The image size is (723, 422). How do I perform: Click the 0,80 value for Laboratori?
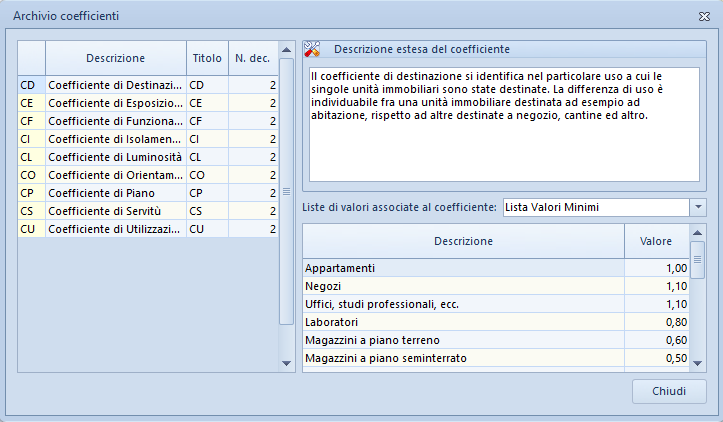(x=676, y=322)
